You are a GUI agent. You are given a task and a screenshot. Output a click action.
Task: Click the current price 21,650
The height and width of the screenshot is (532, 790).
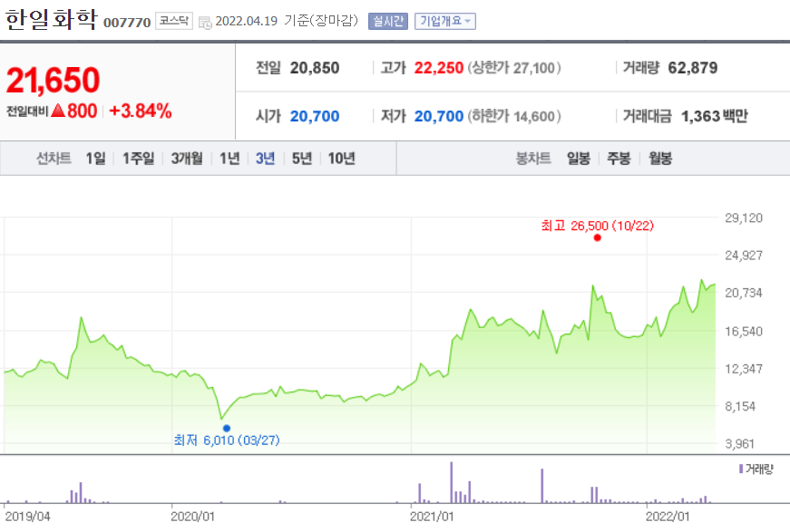(x=53, y=80)
